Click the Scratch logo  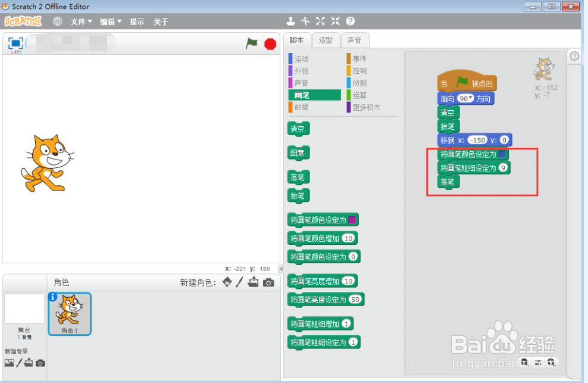pyautogui.click(x=23, y=21)
